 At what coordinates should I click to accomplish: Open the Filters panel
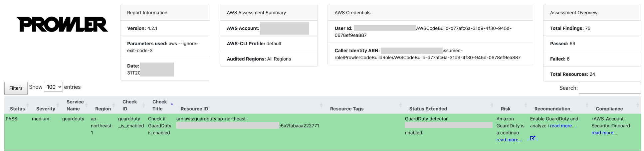[16, 88]
